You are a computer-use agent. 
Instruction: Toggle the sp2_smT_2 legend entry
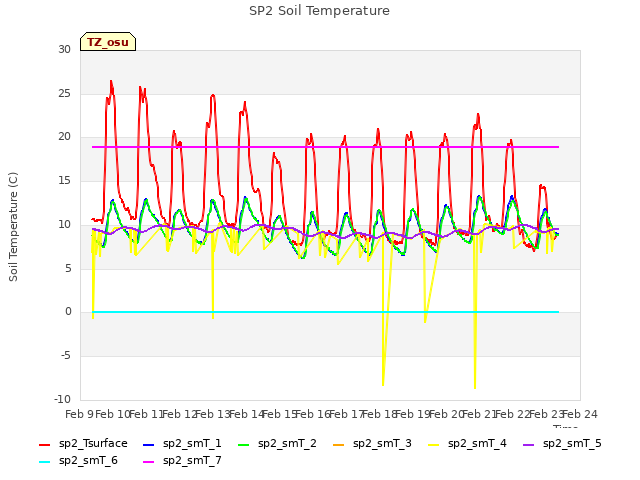[277, 444]
